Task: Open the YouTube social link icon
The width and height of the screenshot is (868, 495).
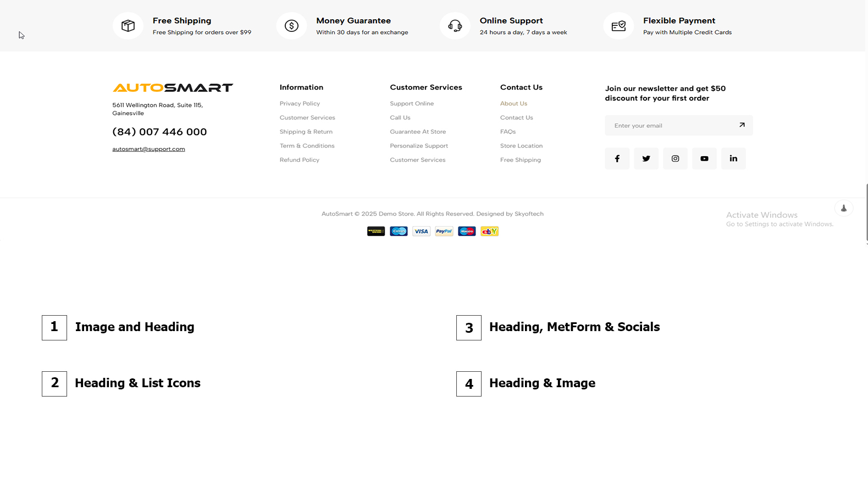Action: [704, 158]
